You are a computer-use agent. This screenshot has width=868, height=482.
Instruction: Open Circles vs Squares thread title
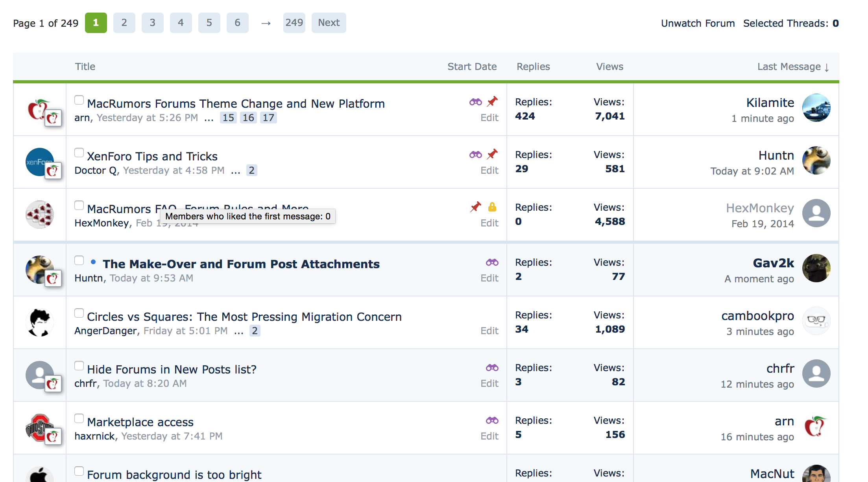244,316
